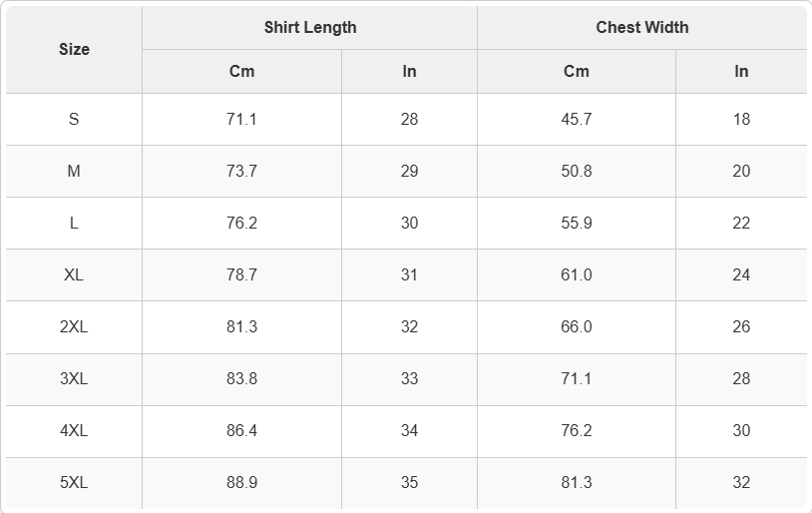812x513 pixels.
Task: Select the 88.9 shirt length cell
Action: [241, 482]
